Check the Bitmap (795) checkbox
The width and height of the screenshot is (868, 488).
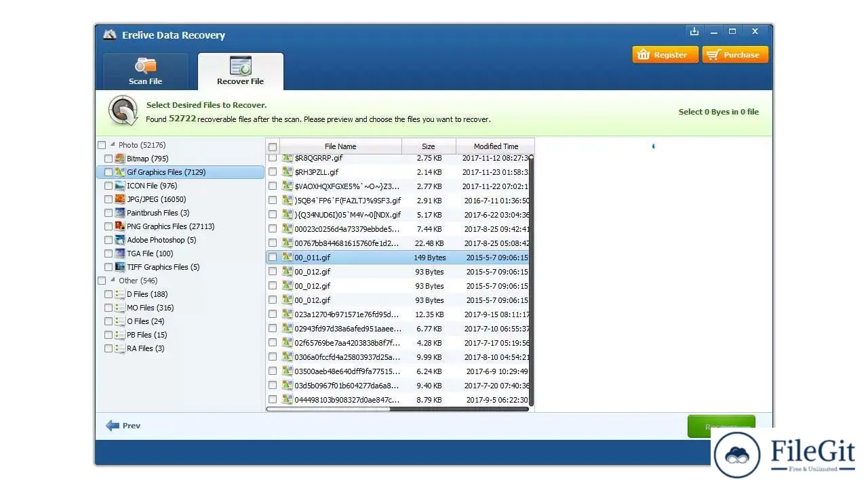(x=108, y=159)
